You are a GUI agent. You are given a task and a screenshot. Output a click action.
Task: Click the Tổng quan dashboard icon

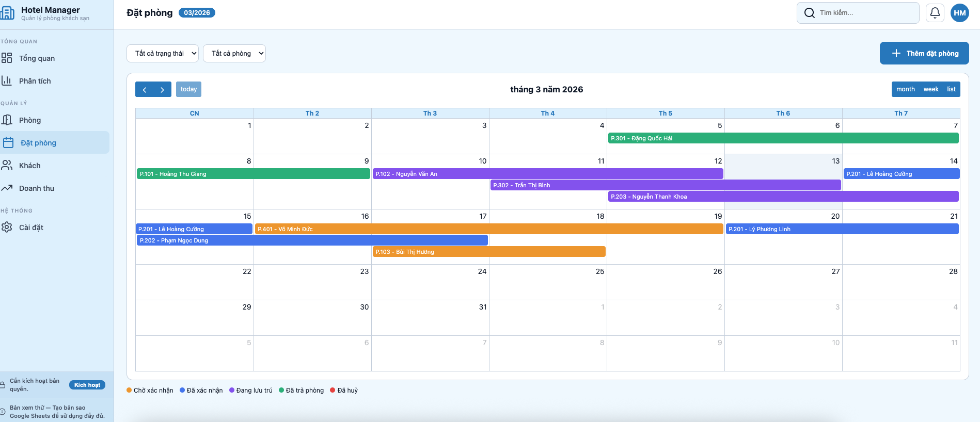click(7, 58)
